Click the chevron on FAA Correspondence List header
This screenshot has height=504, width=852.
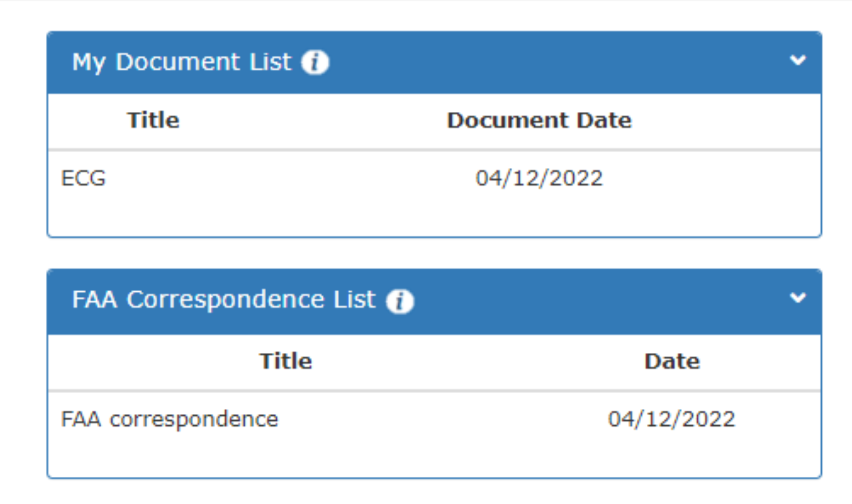click(x=798, y=298)
